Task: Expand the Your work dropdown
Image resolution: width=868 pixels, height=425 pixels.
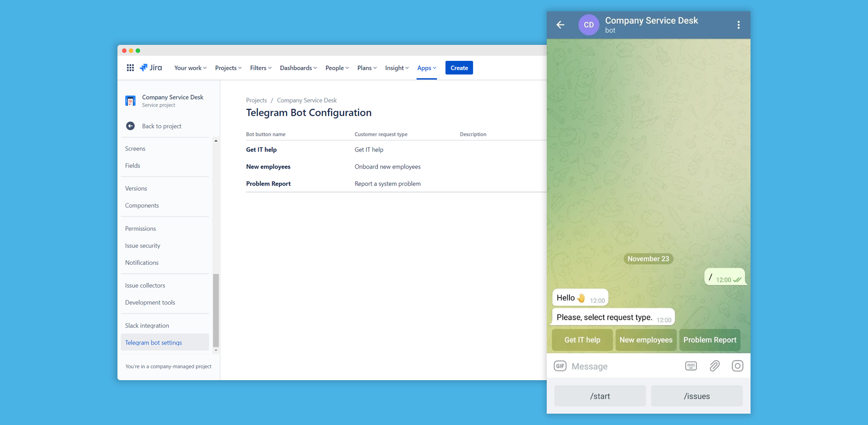Action: point(190,68)
